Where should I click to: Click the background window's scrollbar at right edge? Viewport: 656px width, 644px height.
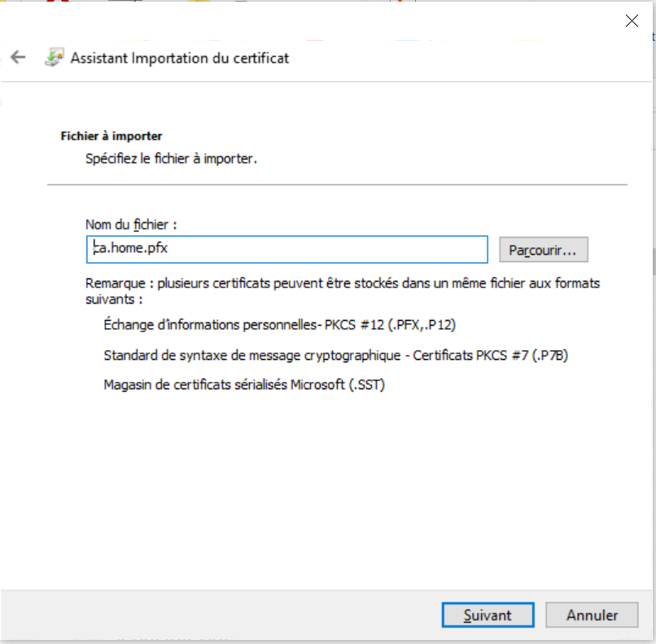[653, 261]
